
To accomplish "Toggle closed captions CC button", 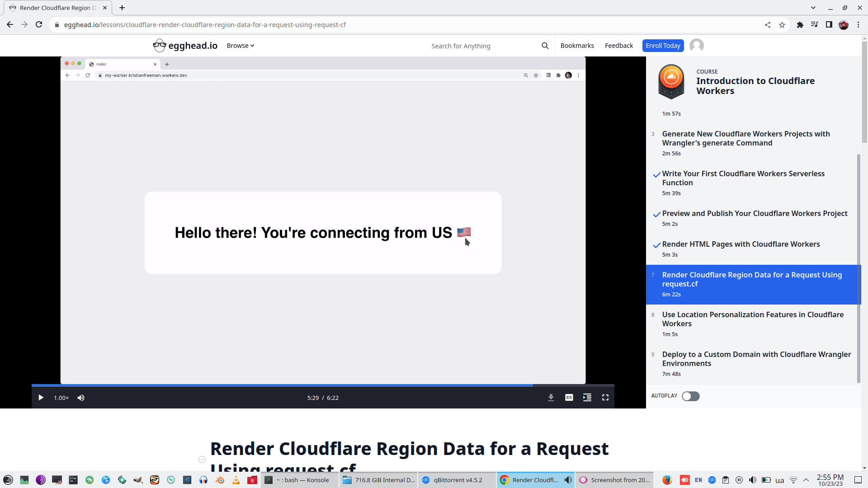I will (x=569, y=398).
